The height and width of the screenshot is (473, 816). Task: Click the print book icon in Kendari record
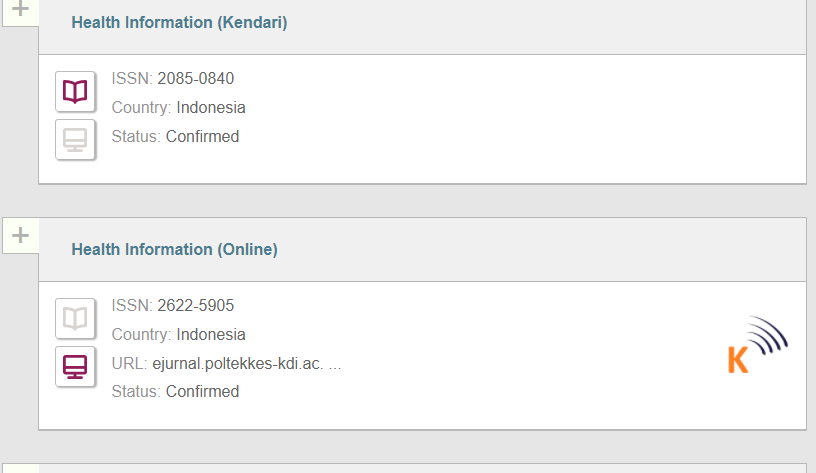[75, 91]
